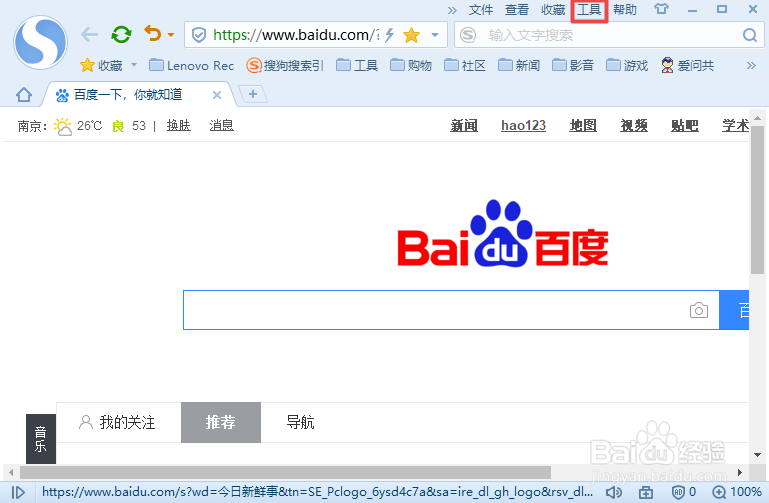Open the 工具 bookmark folder

pyautogui.click(x=357, y=65)
